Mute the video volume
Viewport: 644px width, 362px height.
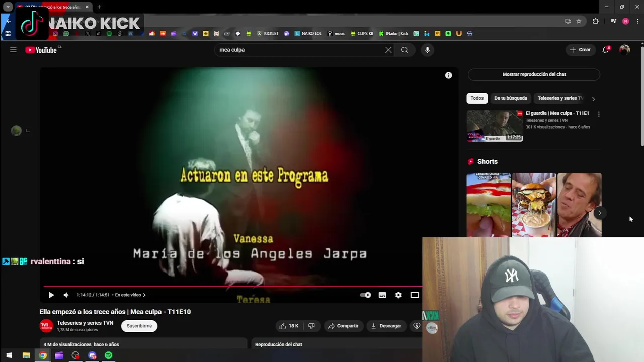click(x=66, y=295)
